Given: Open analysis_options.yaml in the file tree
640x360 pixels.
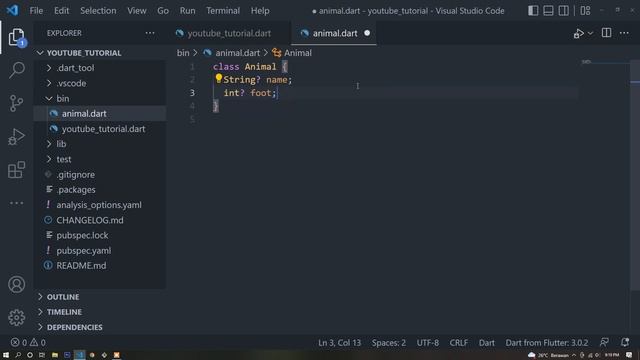Looking at the screenshot, I should (100, 205).
